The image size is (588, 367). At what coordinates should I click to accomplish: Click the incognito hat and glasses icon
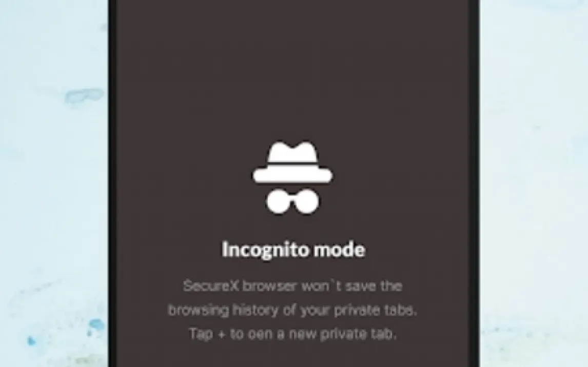(x=292, y=178)
